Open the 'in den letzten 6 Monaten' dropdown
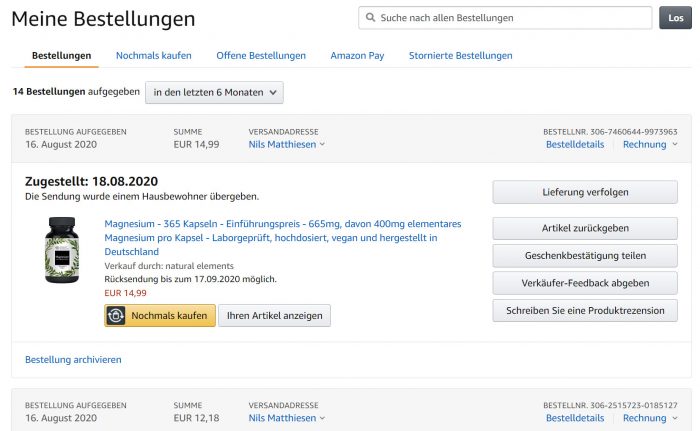 214,92
